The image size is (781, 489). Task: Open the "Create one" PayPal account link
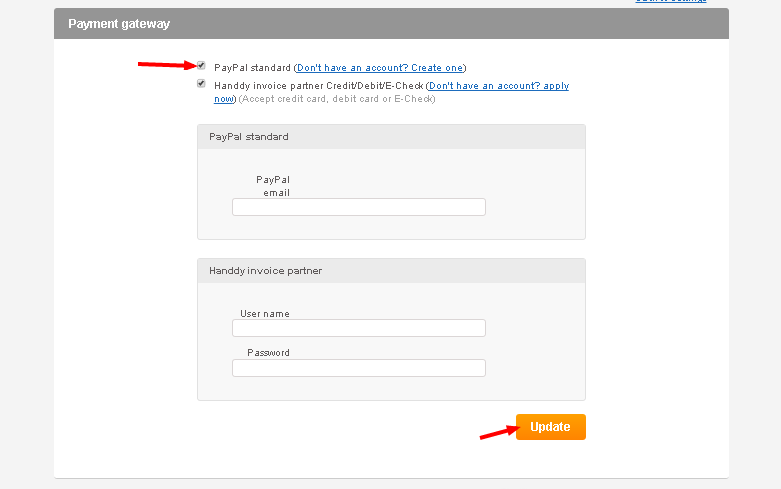(x=380, y=68)
